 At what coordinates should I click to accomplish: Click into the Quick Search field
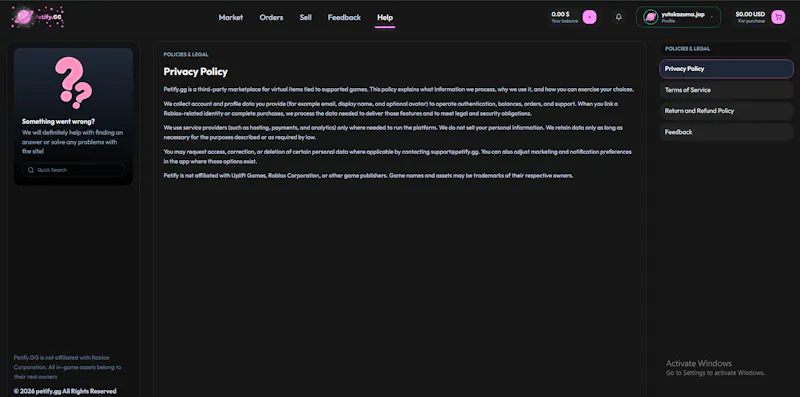point(73,170)
